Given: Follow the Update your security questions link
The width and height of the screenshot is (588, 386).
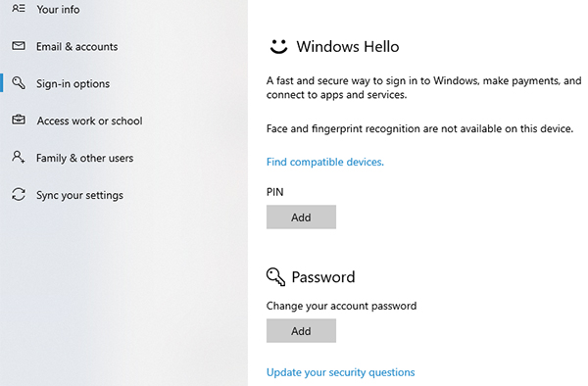Looking at the screenshot, I should coord(340,372).
